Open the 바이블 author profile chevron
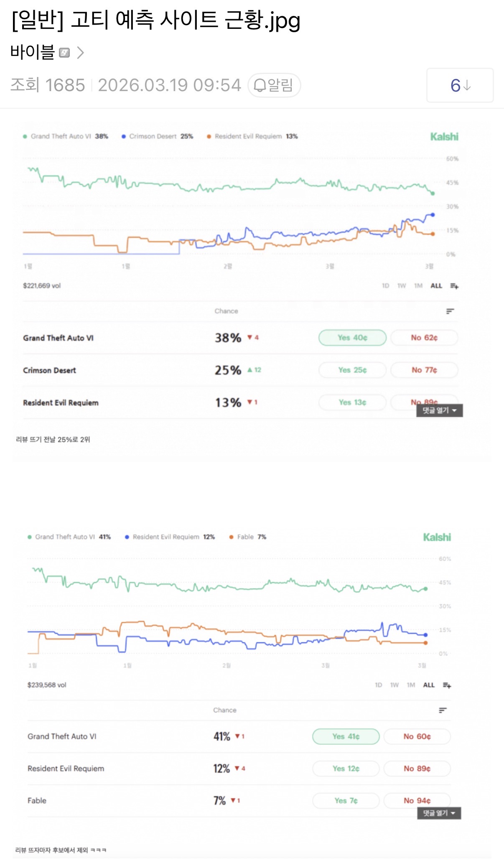Viewport: 504px width, 863px height. point(81,53)
